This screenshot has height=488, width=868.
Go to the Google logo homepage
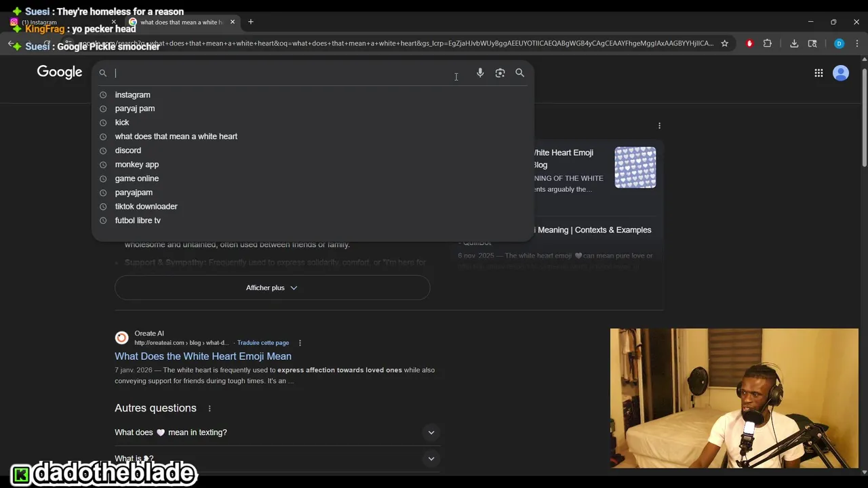(x=60, y=72)
